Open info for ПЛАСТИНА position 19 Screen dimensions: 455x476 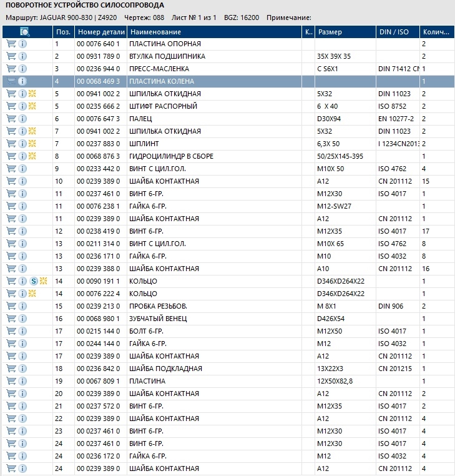click(x=22, y=381)
